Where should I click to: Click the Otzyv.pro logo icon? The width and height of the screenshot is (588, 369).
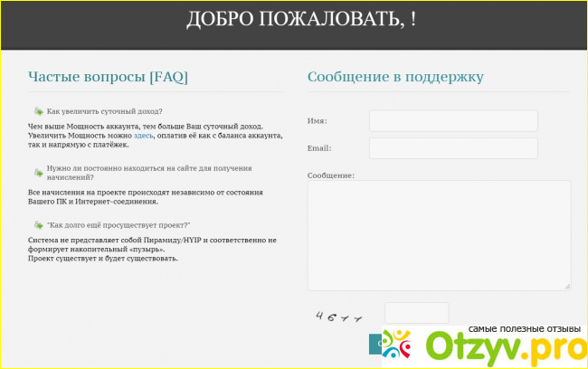(398, 344)
